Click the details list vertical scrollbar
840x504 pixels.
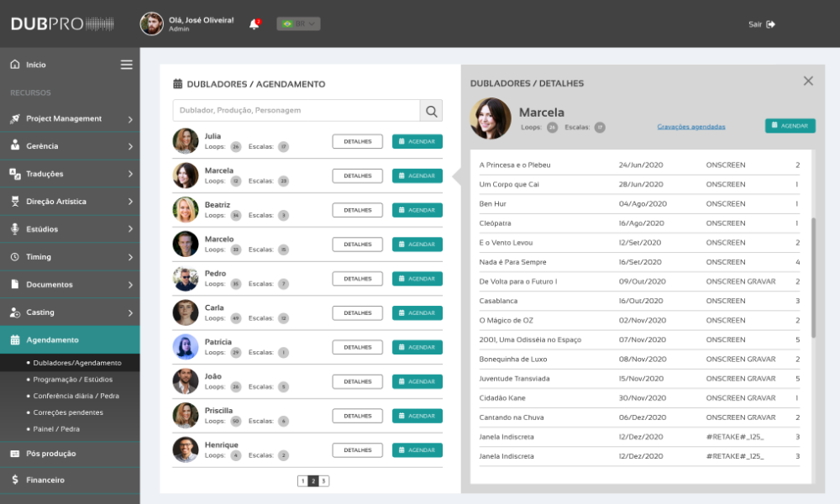[812, 277]
